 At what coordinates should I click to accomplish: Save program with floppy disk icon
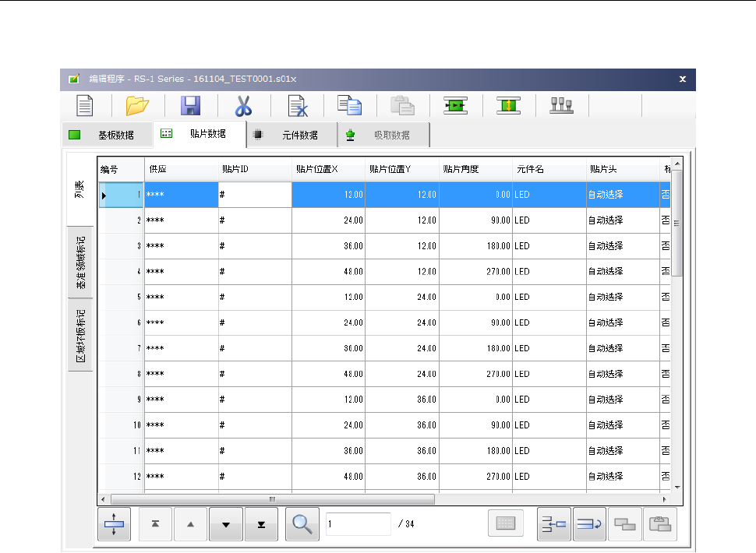click(x=190, y=106)
